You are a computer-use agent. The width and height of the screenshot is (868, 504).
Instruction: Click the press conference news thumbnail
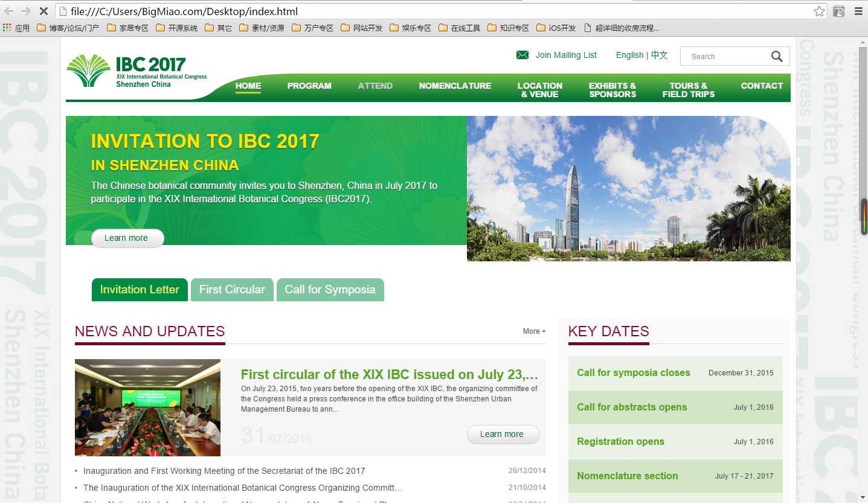click(147, 407)
